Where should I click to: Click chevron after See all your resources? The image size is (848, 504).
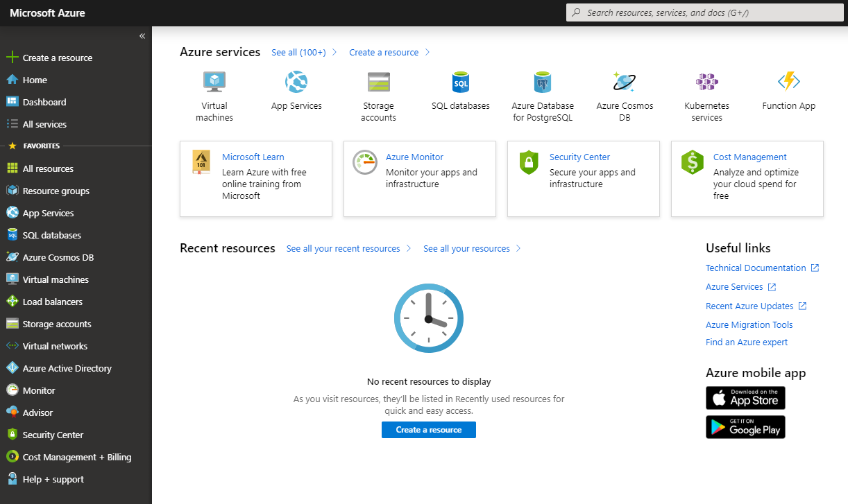coord(518,248)
